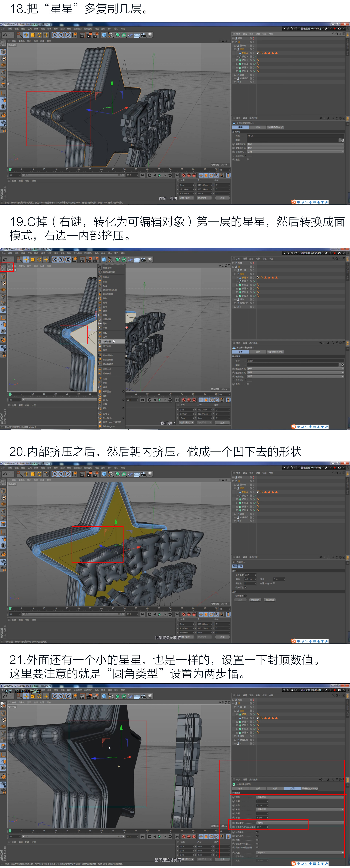This screenshot has width=350, height=868.
Task: Choose 内部挤压 in the context menu
Action: click(107, 342)
